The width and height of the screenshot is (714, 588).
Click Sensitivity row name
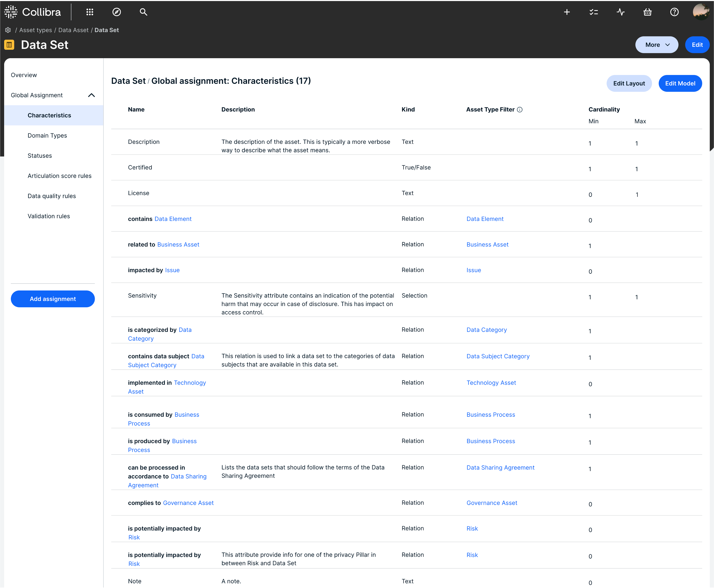click(x=142, y=296)
